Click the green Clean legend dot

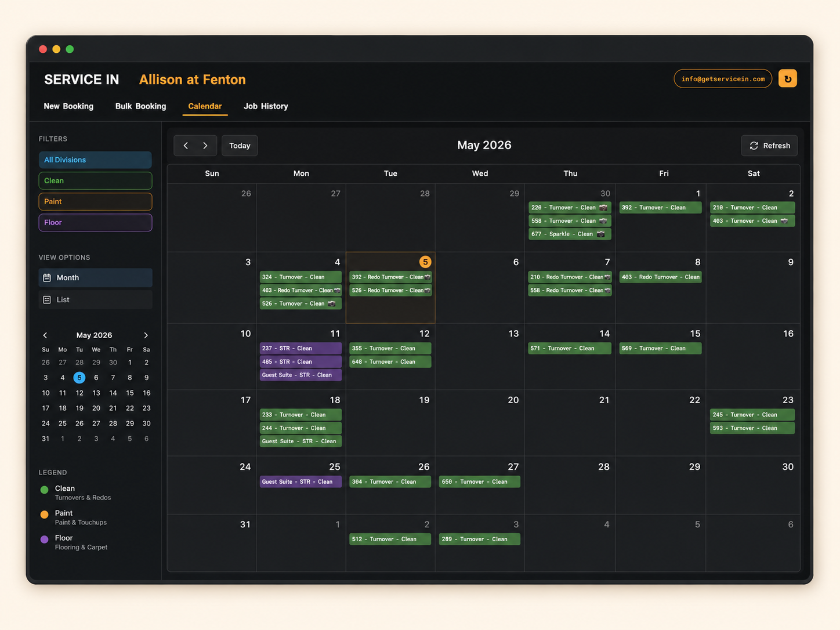[x=44, y=490]
